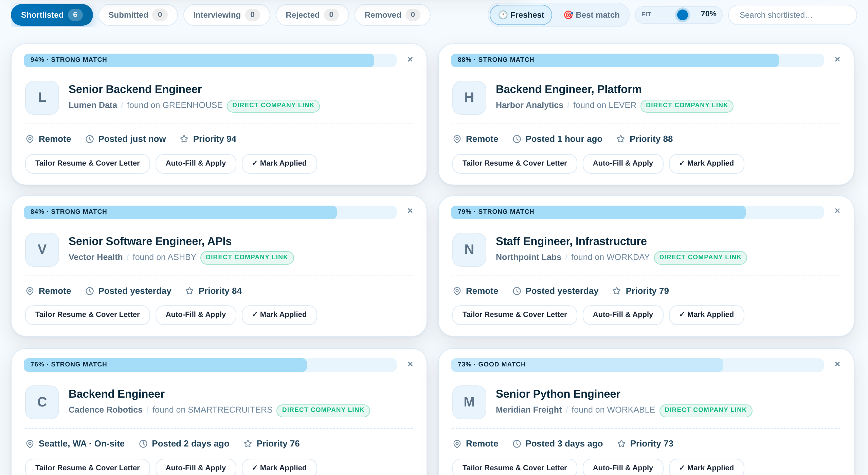Sort listings by Freshest
The height and width of the screenshot is (475, 868).
click(521, 15)
